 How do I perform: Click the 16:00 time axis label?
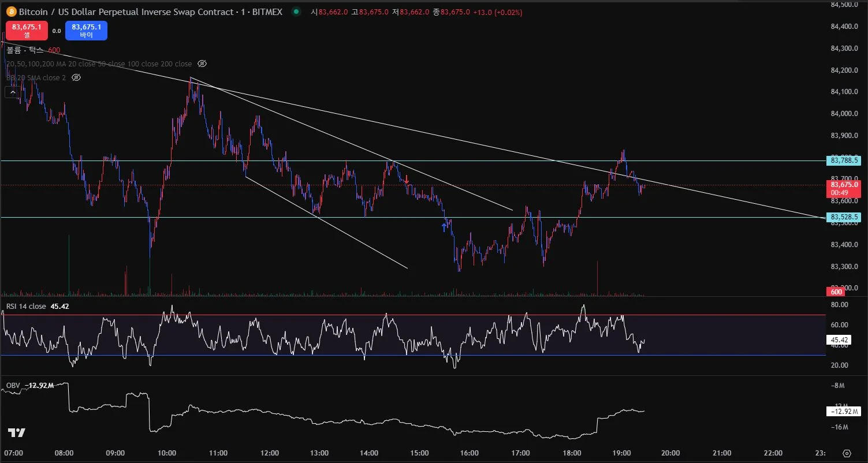[x=470, y=453]
